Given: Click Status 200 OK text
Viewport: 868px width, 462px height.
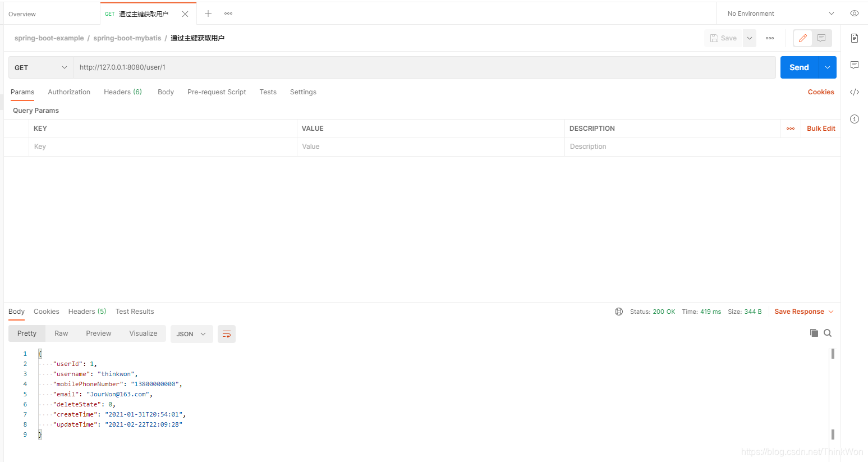Looking at the screenshot, I should (x=653, y=312).
